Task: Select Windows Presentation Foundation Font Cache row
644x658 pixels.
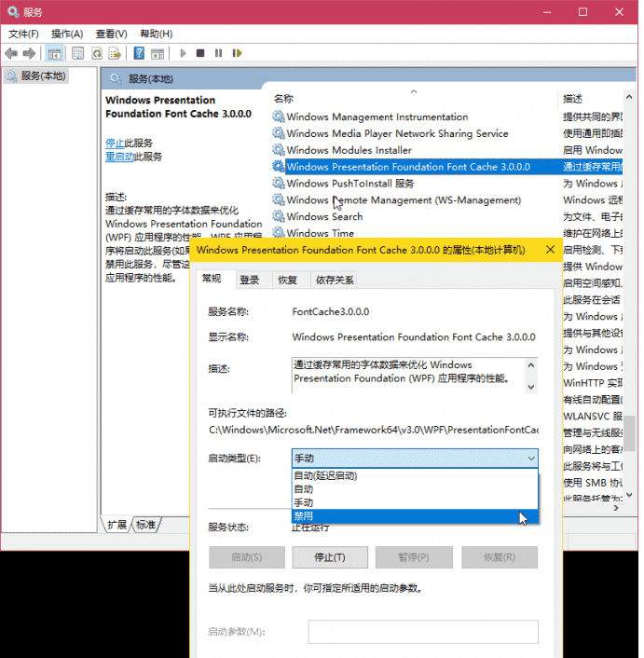Action: 446,167
